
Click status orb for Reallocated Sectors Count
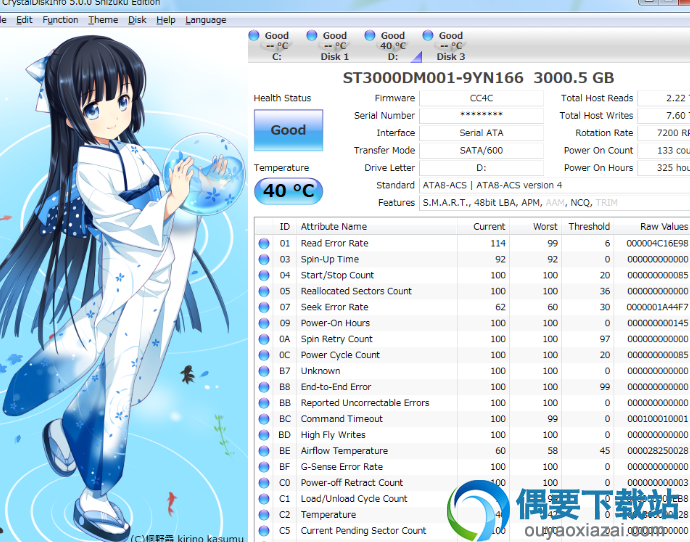click(264, 291)
